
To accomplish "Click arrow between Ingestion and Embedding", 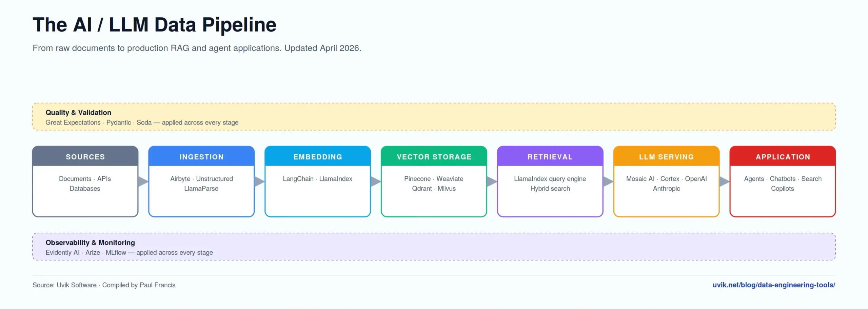I will point(259,181).
